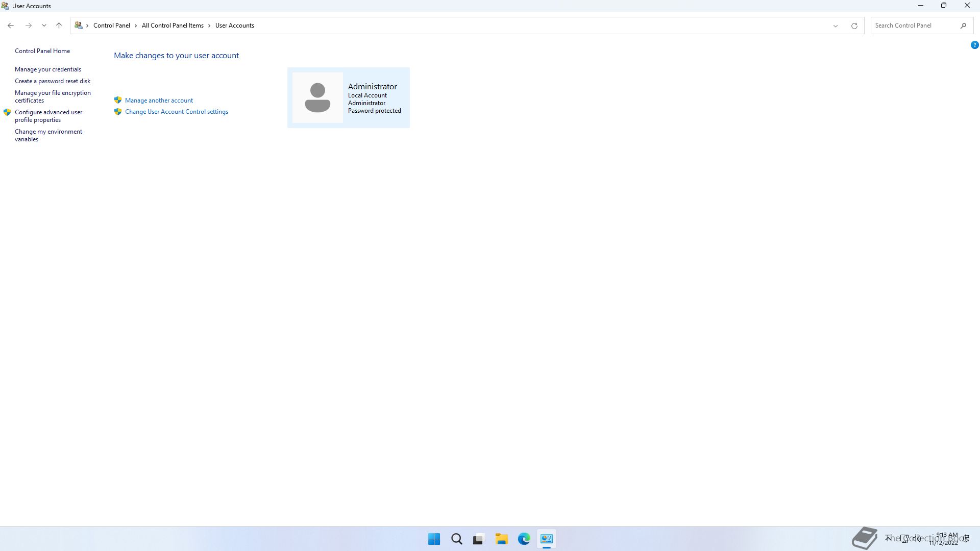The height and width of the screenshot is (551, 980).
Task: Open address bar previous locations dropdown
Action: tap(836, 26)
